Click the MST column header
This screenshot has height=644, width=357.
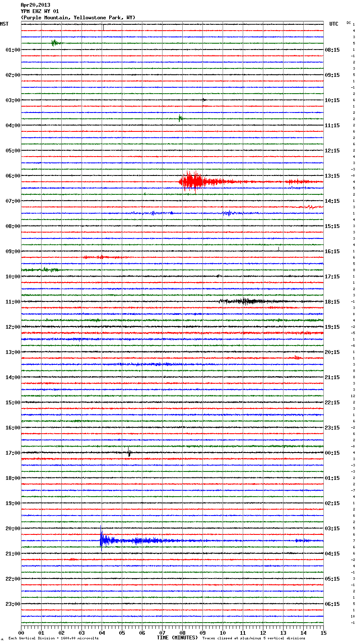pos(4,24)
